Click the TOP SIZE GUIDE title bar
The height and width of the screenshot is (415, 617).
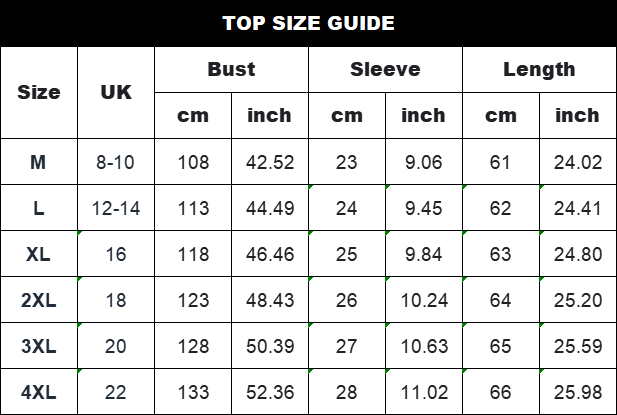[x=308, y=23]
